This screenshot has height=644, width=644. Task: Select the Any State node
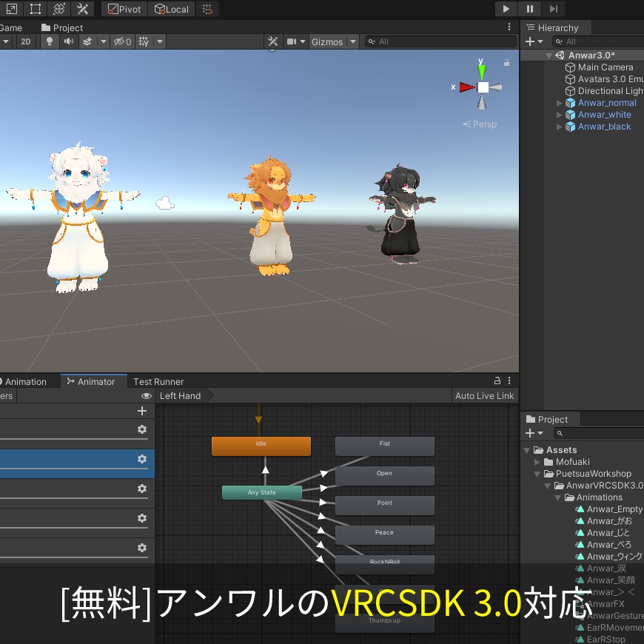point(262,492)
